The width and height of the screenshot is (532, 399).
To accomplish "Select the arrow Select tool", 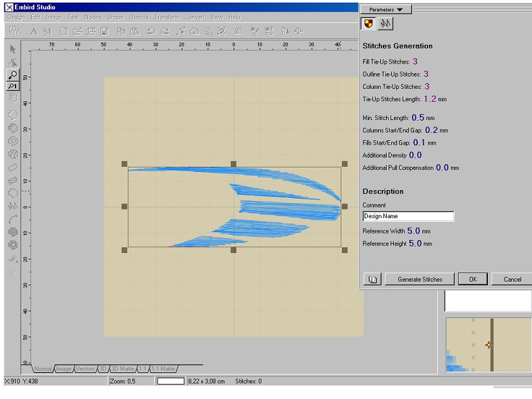I will (13, 49).
